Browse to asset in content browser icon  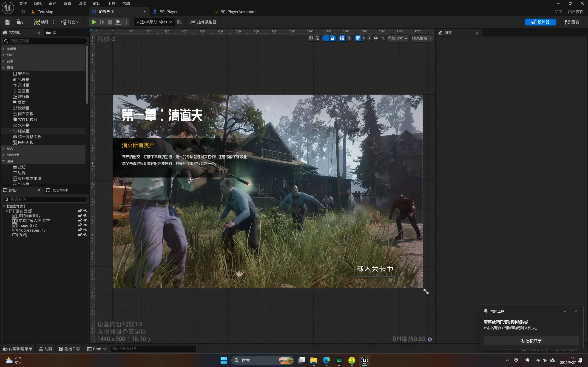click(x=20, y=22)
